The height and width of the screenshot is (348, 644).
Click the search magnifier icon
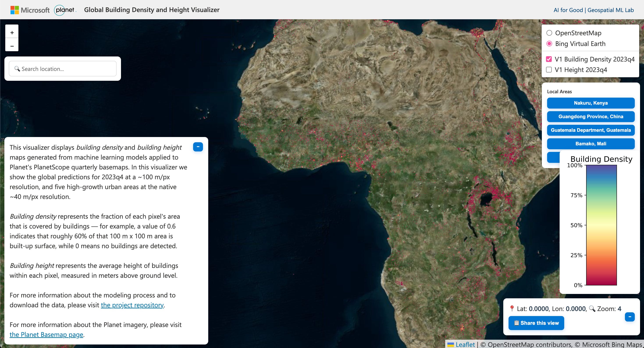coord(17,69)
